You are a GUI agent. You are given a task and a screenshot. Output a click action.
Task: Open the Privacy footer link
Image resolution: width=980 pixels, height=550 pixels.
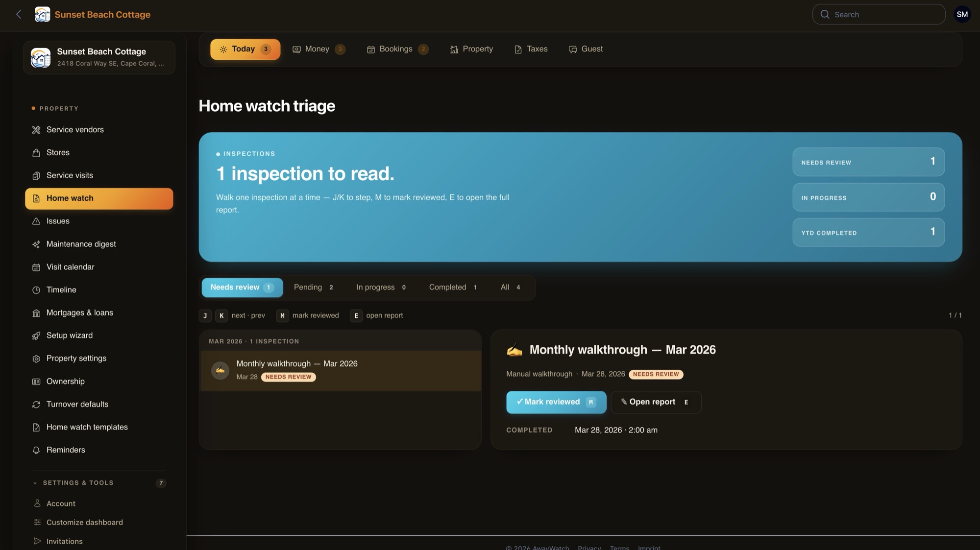[589, 547]
